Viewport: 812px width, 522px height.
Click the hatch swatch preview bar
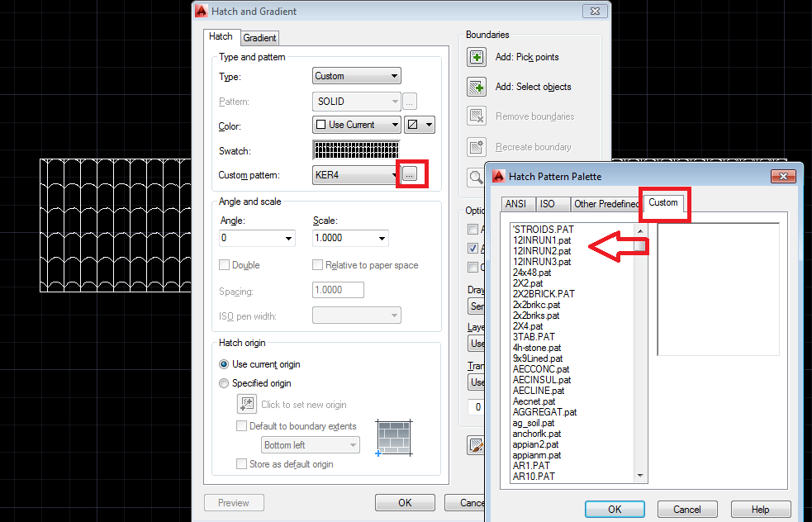pos(356,149)
